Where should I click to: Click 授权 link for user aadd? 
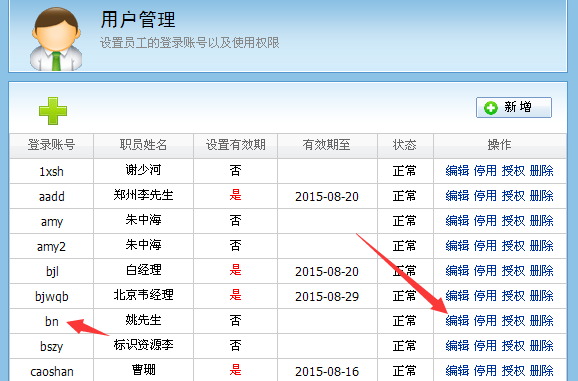pos(513,196)
